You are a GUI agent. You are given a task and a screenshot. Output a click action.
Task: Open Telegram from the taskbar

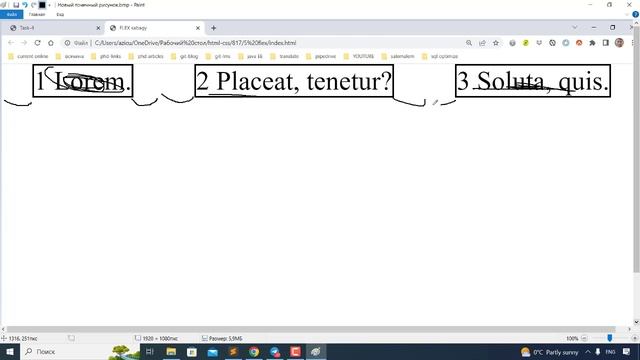pyautogui.click(x=275, y=351)
